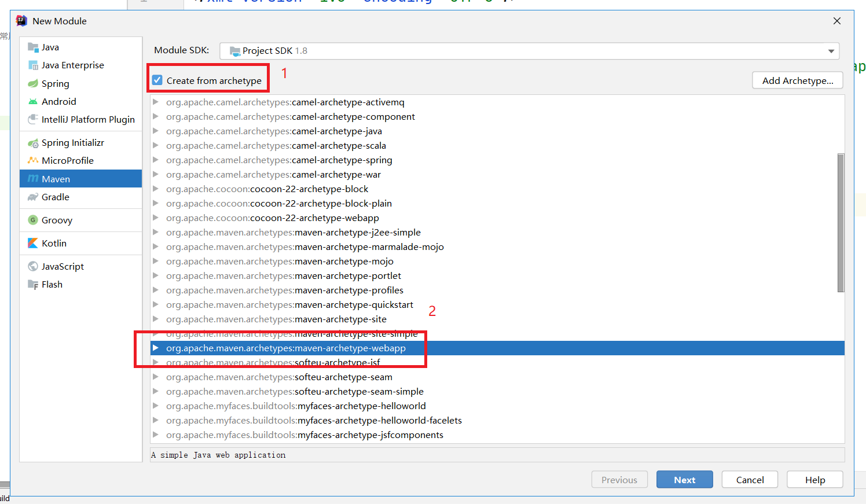Click the Flash folder icon
Image resolution: width=866 pixels, height=504 pixels.
click(x=33, y=284)
